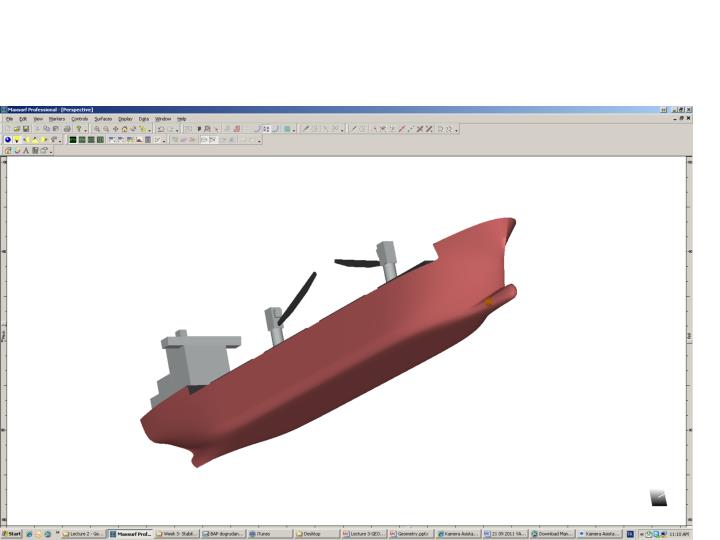The width and height of the screenshot is (720, 540).
Task: Click the Print icon in the toolbar
Action: click(66, 129)
